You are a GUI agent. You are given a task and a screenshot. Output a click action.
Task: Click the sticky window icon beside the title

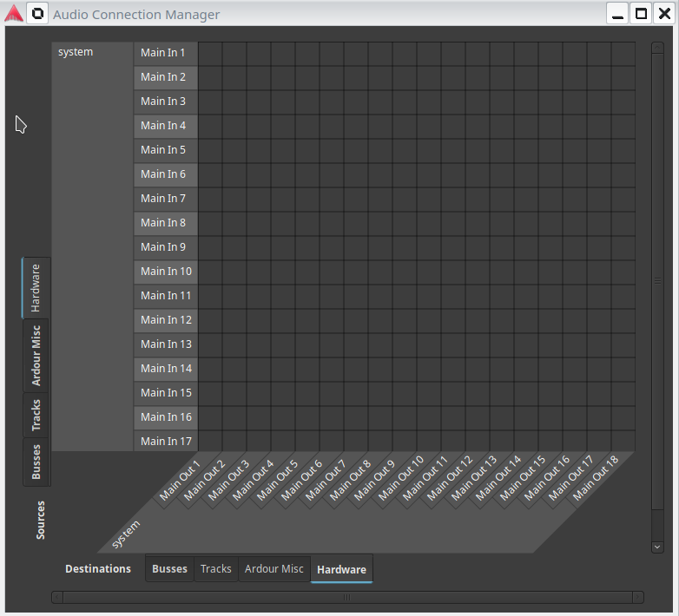(38, 14)
